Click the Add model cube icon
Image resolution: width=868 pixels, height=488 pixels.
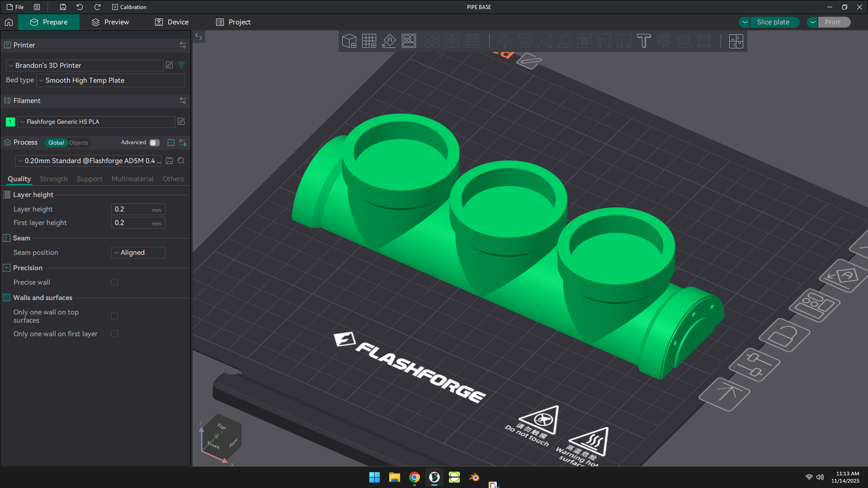point(349,41)
